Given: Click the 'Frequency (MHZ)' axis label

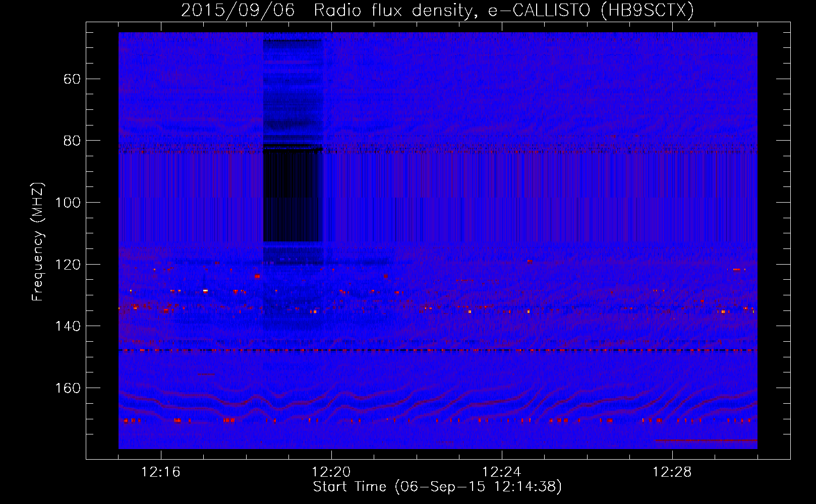Looking at the screenshot, I should pos(38,241).
